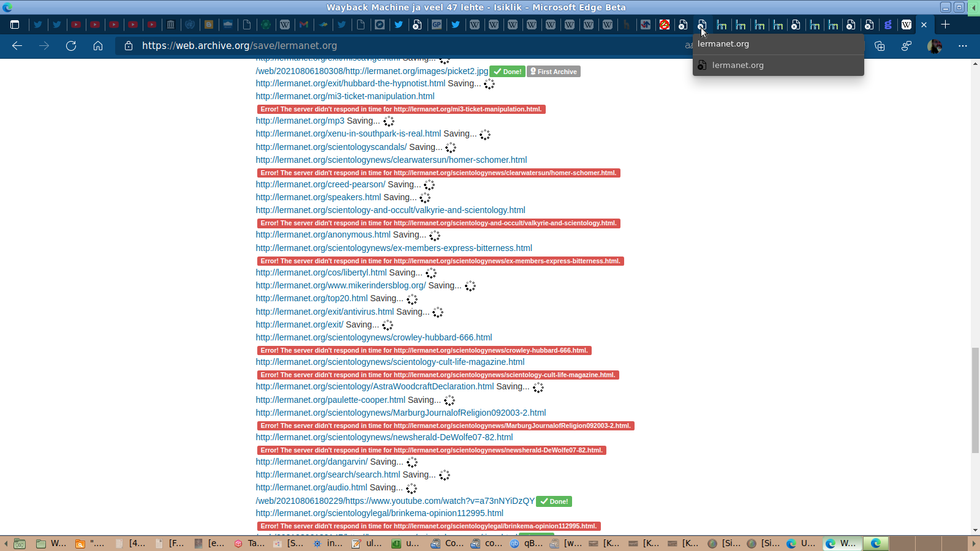Switch to the Gmail tab
The height and width of the screenshot is (551, 980).
tap(304, 25)
